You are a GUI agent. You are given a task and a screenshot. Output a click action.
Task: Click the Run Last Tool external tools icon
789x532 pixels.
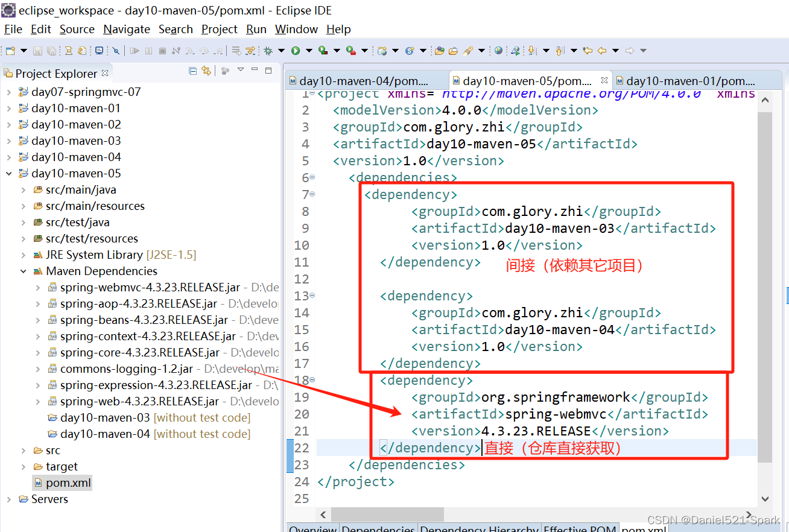(x=350, y=51)
